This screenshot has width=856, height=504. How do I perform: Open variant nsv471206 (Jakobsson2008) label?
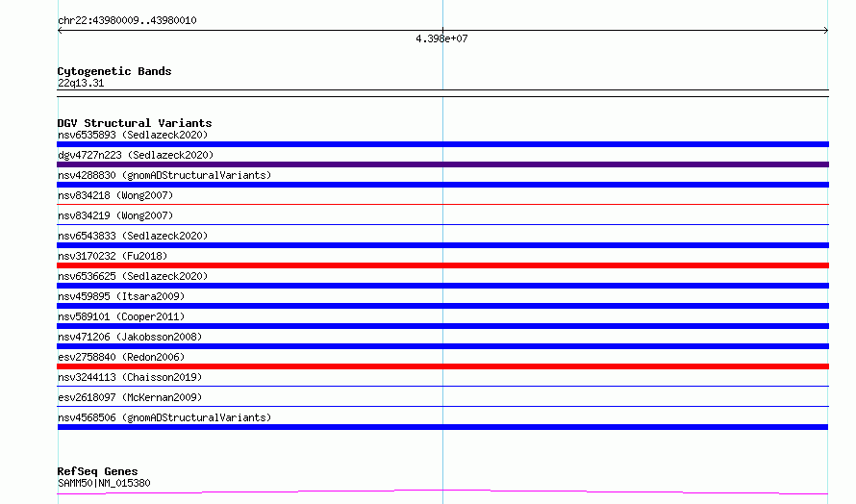click(x=130, y=337)
